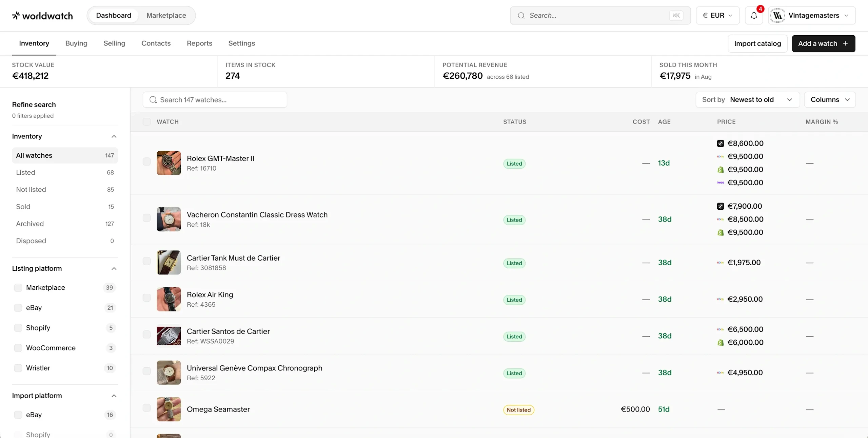Open the Vintagemasters account menu

[x=812, y=16]
